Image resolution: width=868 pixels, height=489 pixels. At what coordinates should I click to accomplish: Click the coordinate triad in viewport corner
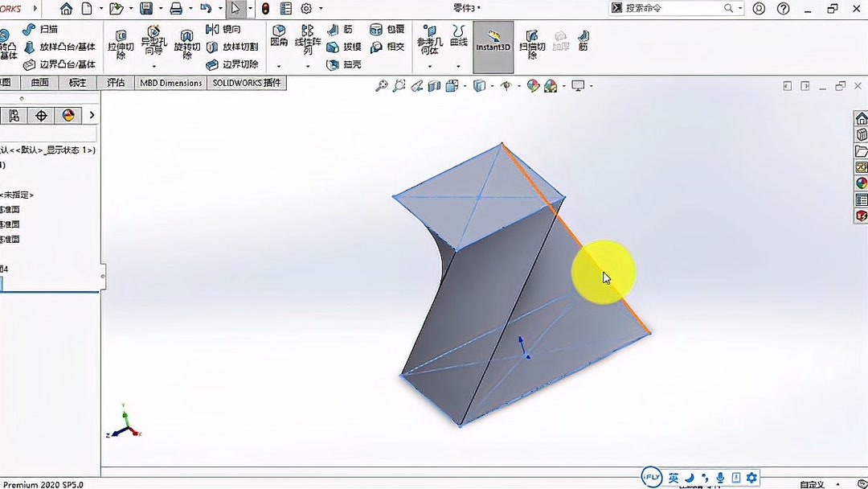125,426
